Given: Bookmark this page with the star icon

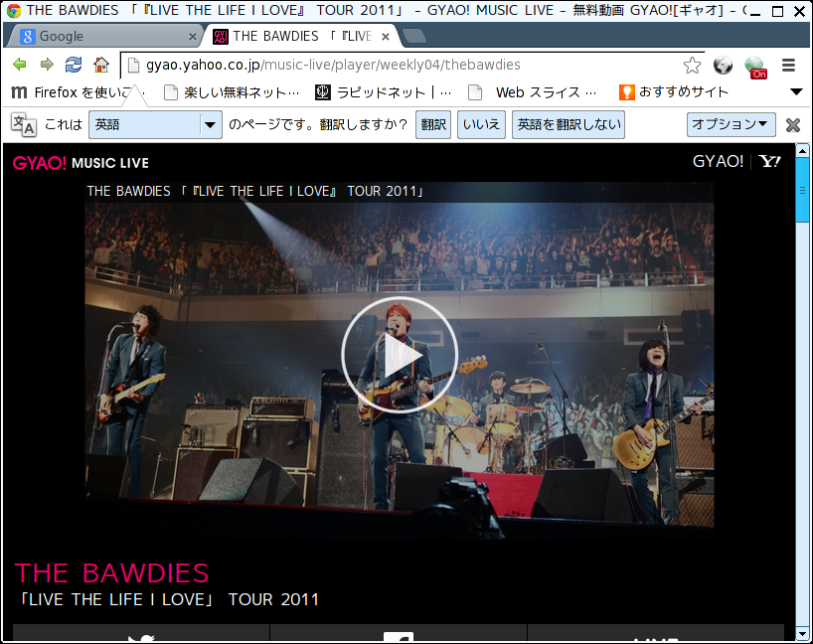Looking at the screenshot, I should coord(692,66).
